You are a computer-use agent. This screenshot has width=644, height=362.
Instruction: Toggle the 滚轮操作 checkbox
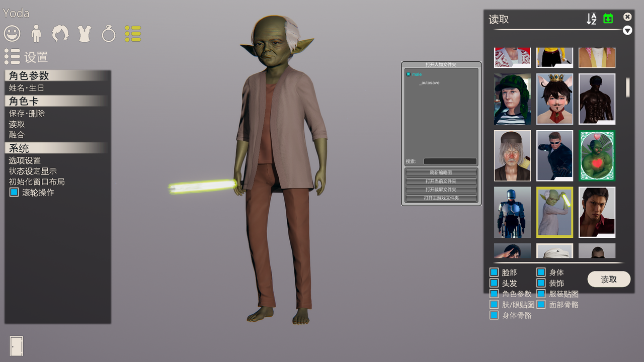pyautogui.click(x=14, y=192)
